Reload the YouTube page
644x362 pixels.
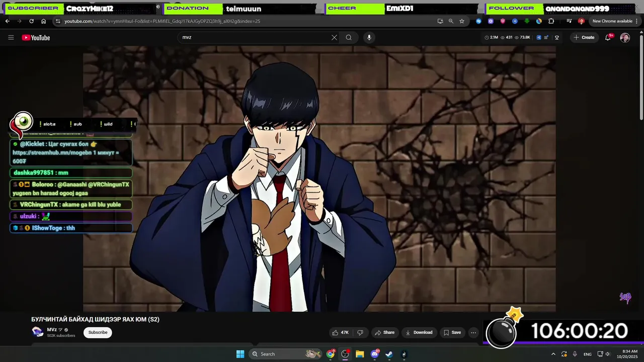click(31, 21)
